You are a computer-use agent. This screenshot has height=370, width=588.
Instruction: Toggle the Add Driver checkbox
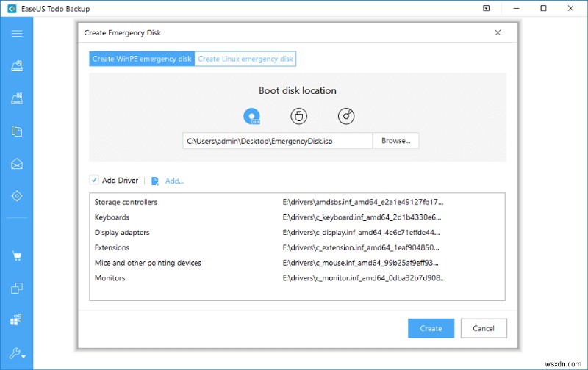[x=94, y=180]
